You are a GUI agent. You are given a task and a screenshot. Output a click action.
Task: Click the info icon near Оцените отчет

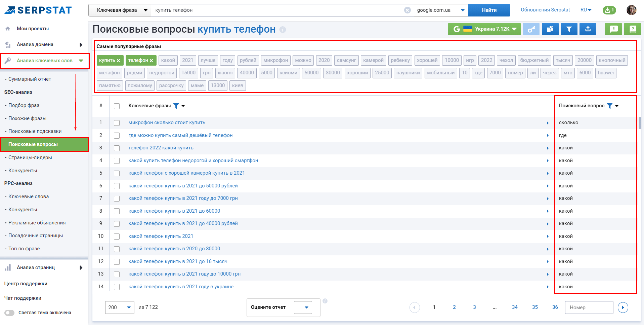coord(325,301)
